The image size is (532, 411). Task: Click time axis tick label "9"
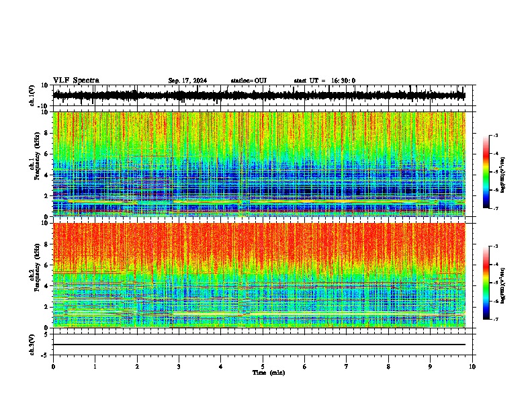coord(430,367)
